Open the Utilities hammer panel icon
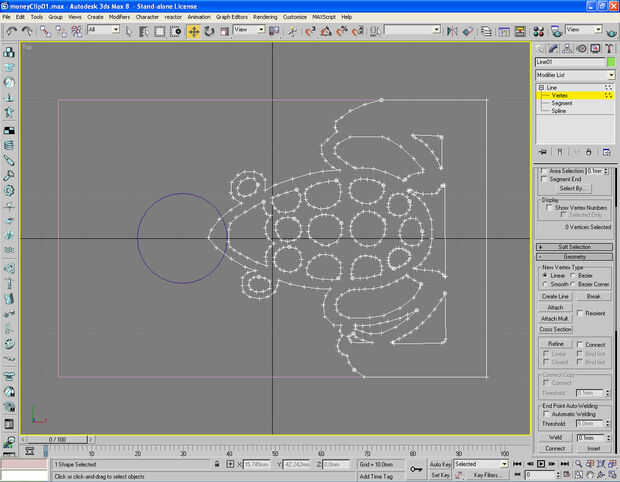Viewport: 620px width, 482px height. (x=610, y=48)
